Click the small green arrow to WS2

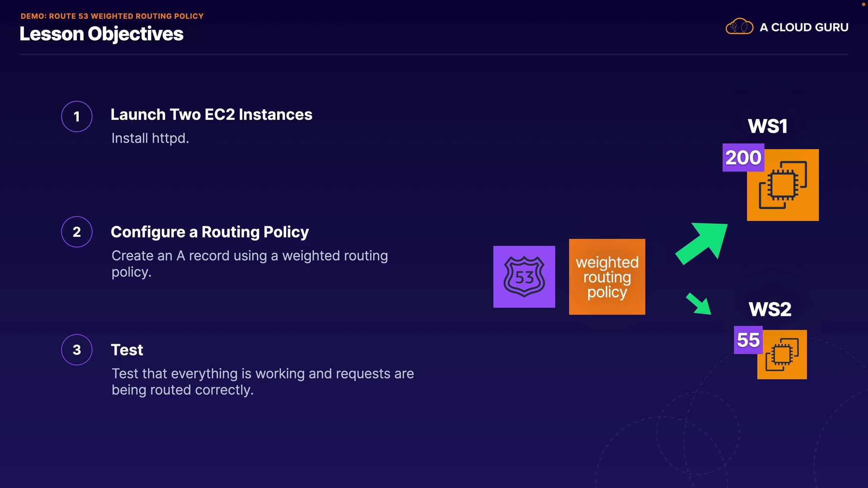click(x=699, y=304)
